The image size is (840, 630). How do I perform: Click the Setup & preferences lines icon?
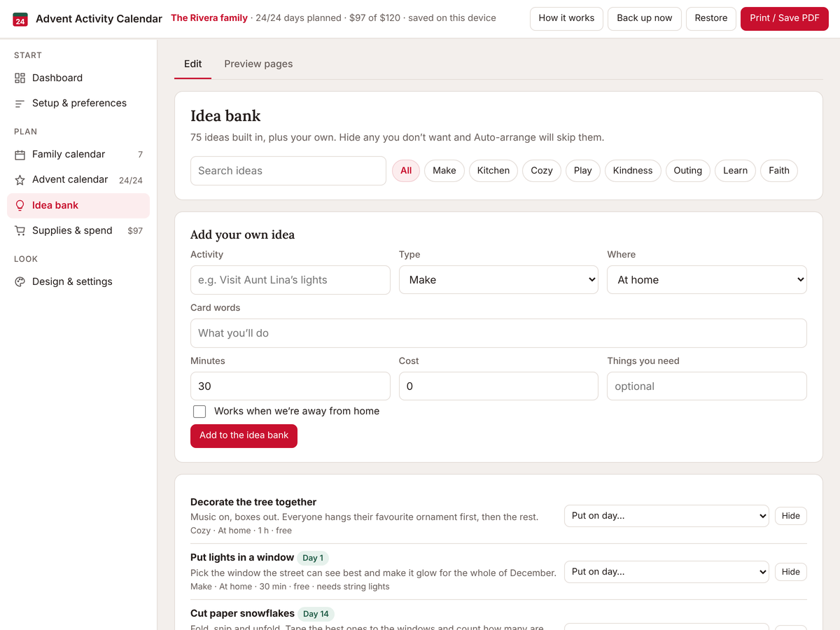point(20,104)
